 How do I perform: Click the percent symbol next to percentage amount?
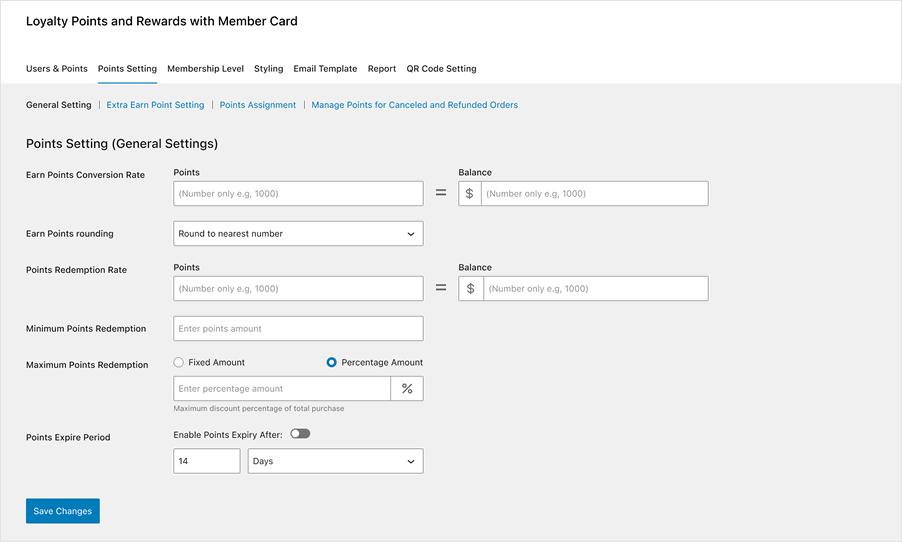[x=407, y=389]
